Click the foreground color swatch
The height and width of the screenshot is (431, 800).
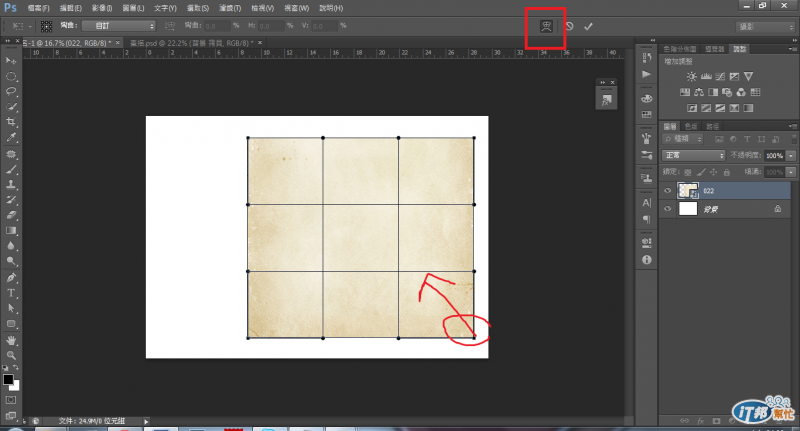[x=8, y=379]
